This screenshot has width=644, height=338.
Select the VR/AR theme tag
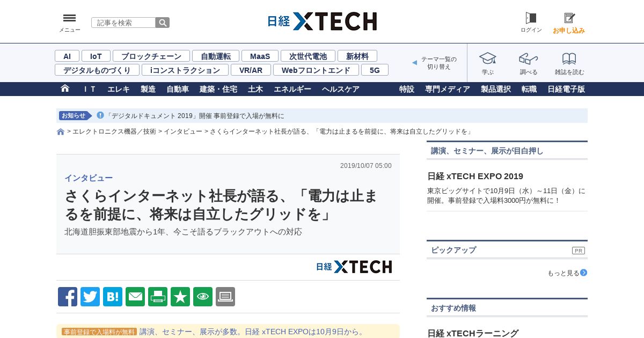tap(251, 70)
